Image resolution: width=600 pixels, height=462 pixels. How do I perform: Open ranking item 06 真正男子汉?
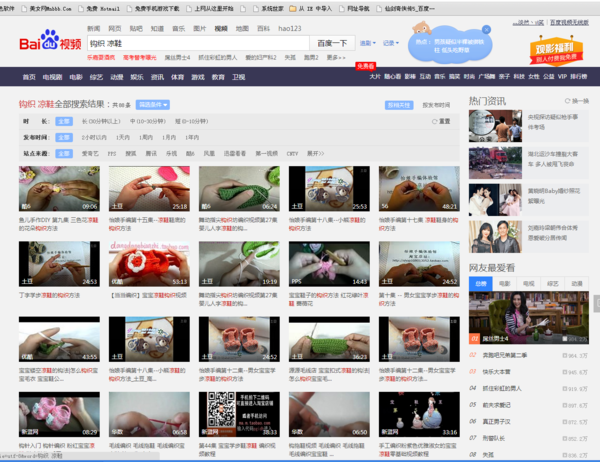click(x=496, y=421)
